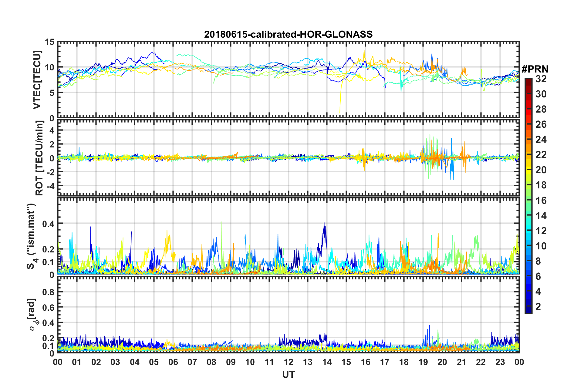Click colorbar tick label 16
The image size is (577, 392).
pyautogui.click(x=541, y=201)
